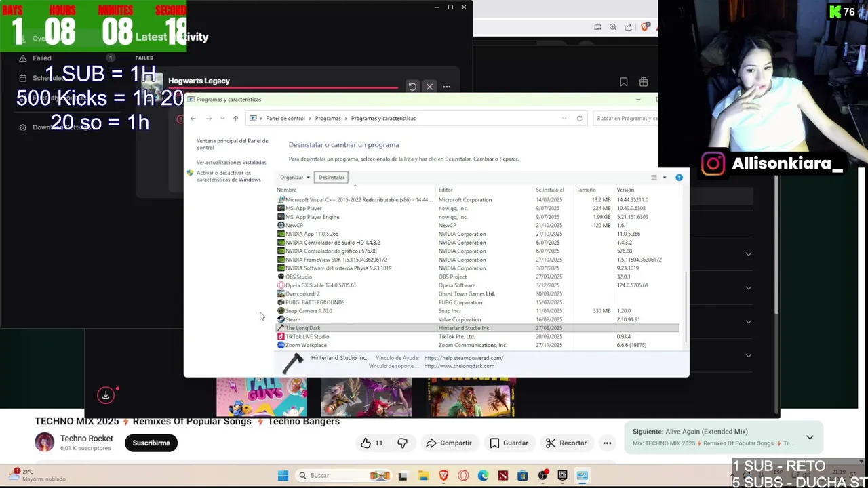
Task: Select OBS Studio program entry
Action: (477, 277)
